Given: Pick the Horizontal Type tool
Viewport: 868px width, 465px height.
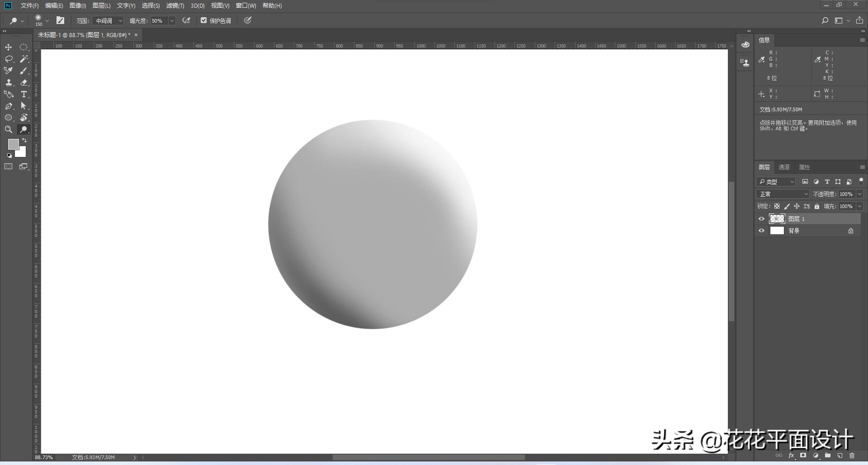Looking at the screenshot, I should click(24, 95).
